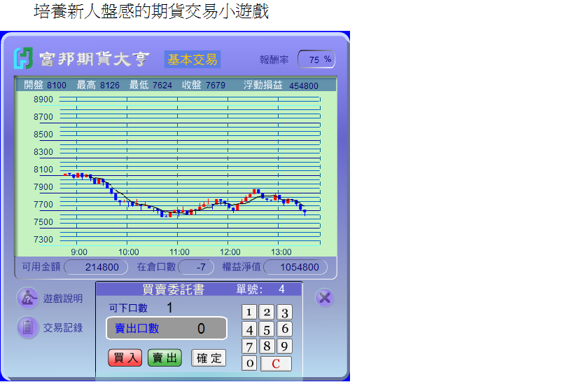The width and height of the screenshot is (588, 382).
Task: Click the red 買入 buy button
Action: coord(125,357)
